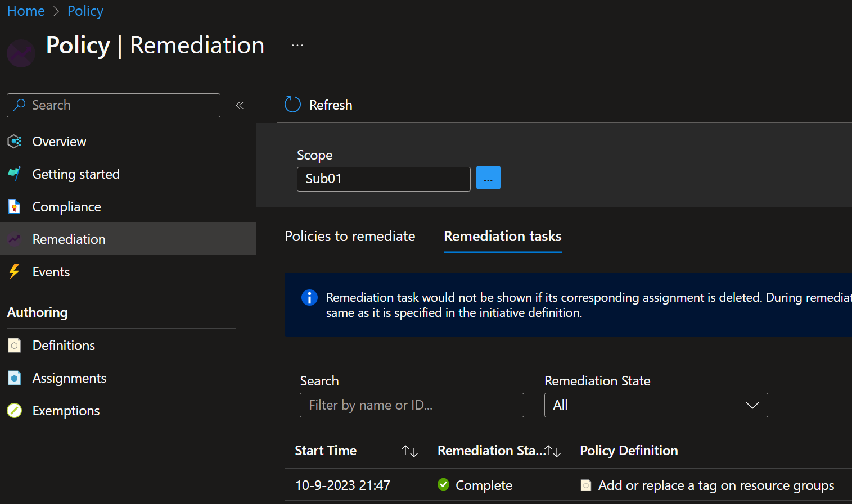Click the Refresh circular arrow icon

pos(292,105)
